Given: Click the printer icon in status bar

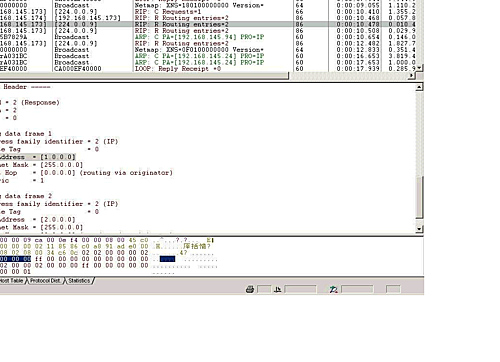Looking at the screenshot, I should coord(250,289).
